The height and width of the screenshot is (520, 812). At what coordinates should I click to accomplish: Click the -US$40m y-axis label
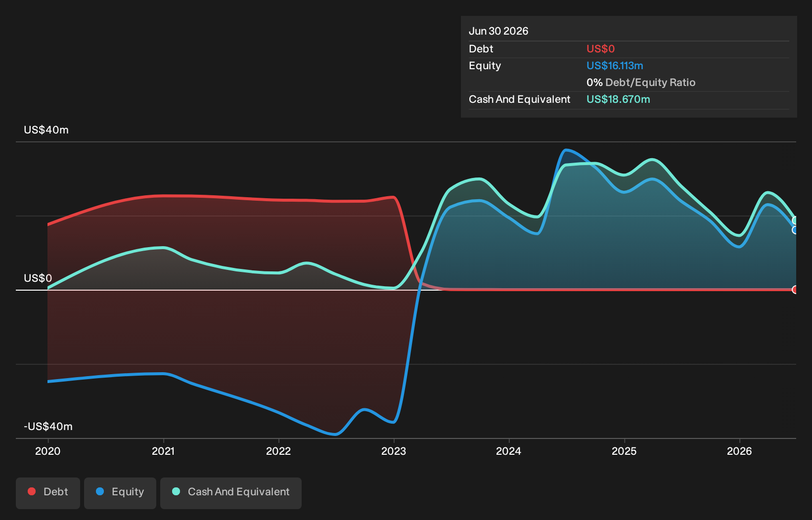pyautogui.click(x=48, y=427)
